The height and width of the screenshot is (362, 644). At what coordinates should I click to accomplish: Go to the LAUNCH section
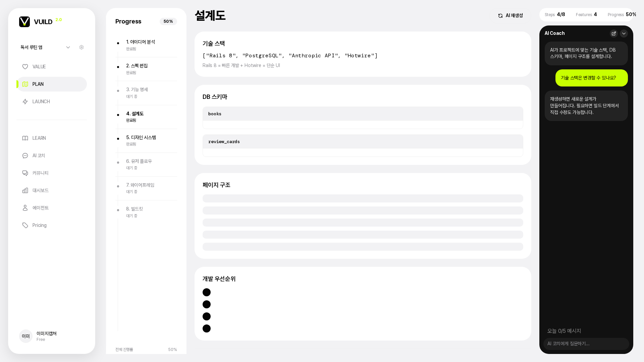tap(52, 102)
